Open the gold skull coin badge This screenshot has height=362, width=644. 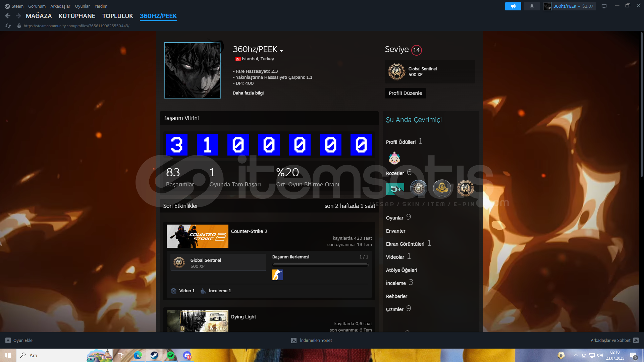click(x=442, y=188)
